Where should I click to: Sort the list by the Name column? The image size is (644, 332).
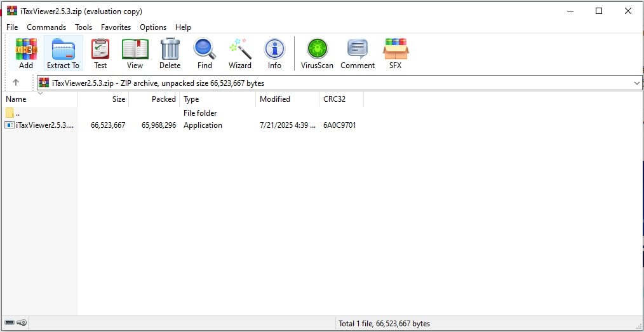coord(39,99)
